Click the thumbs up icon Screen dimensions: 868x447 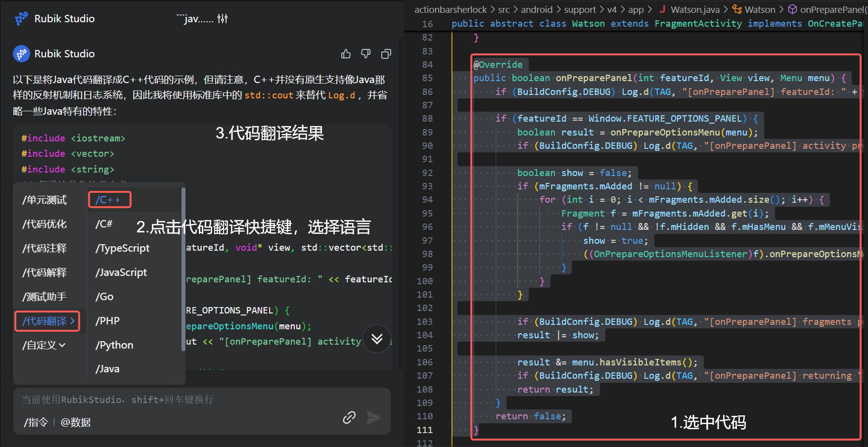point(346,54)
